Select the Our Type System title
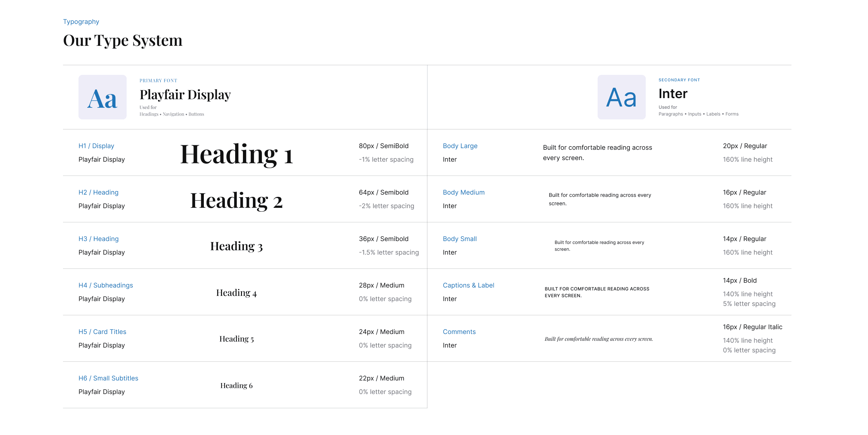 tap(123, 40)
